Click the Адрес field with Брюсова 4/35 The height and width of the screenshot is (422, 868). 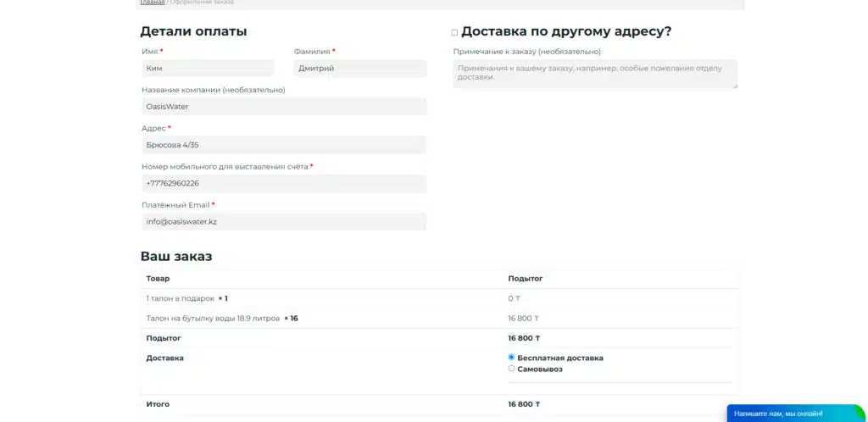[284, 145]
